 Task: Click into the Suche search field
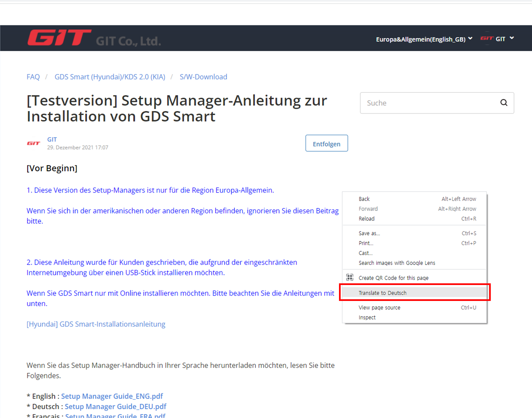point(437,103)
